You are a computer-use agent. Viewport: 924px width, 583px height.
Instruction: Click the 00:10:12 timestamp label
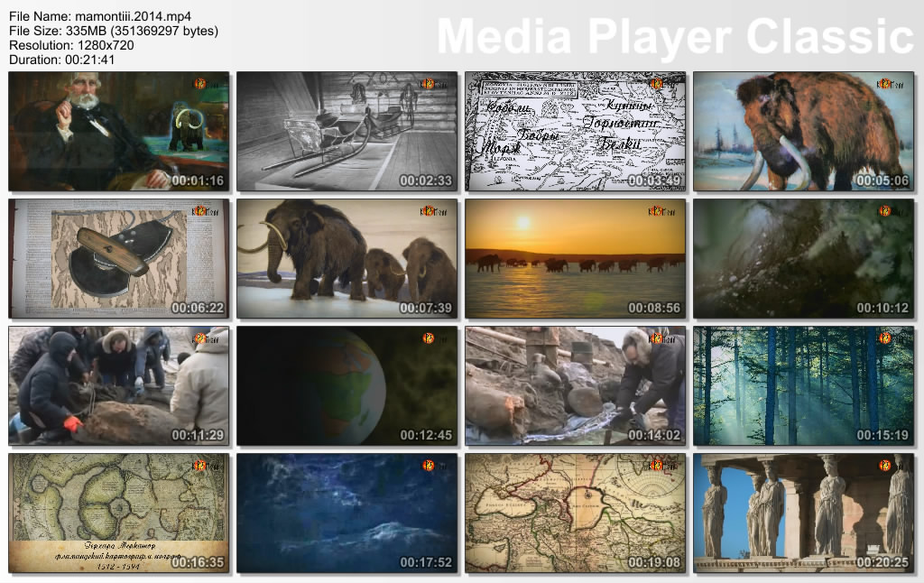click(x=882, y=308)
